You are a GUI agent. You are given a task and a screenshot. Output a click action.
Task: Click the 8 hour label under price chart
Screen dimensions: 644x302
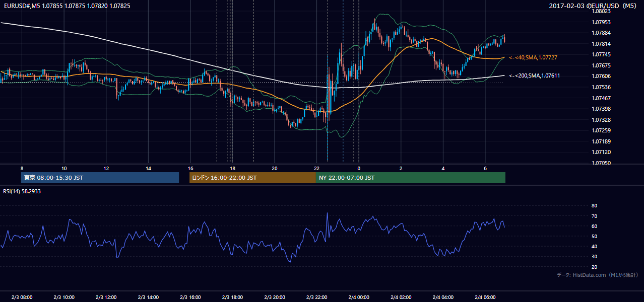pyautogui.click(x=22, y=168)
